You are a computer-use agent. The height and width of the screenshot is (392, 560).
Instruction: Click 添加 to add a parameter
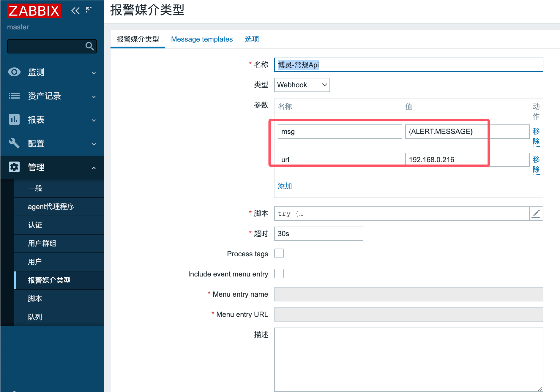[x=285, y=186]
